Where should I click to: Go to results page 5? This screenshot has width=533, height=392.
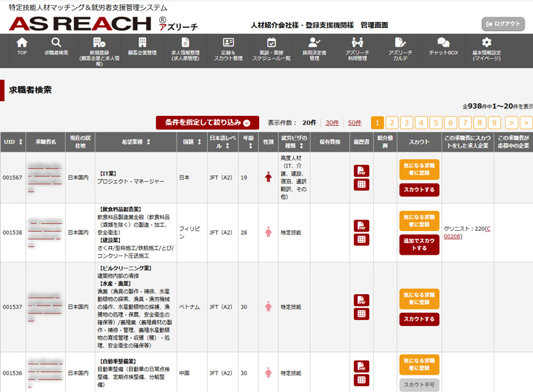pos(436,122)
